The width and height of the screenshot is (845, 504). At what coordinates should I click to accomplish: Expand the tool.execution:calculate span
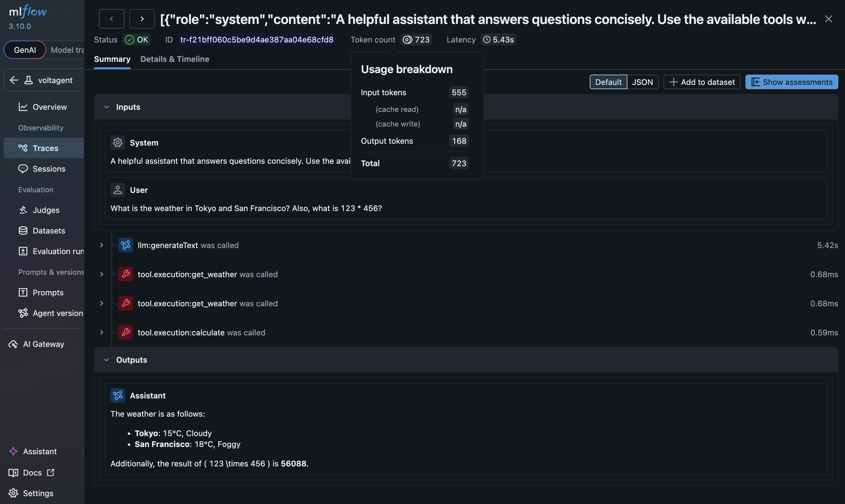(x=101, y=332)
